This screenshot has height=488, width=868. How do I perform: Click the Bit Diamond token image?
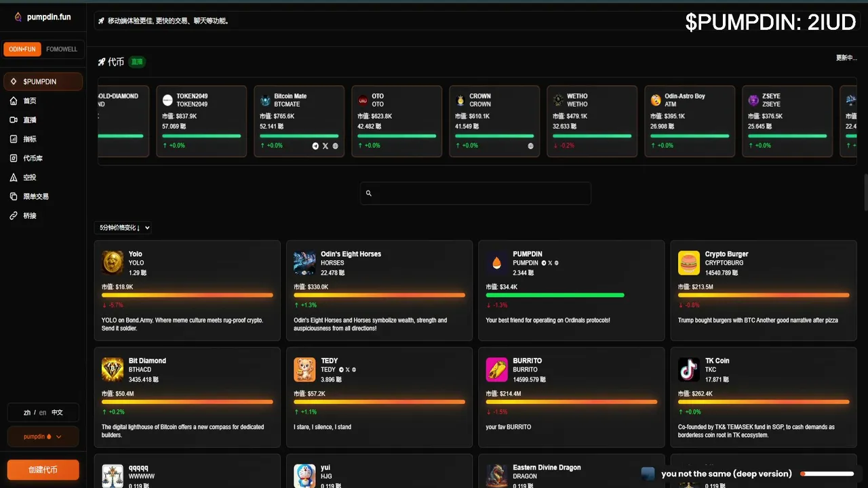113,369
